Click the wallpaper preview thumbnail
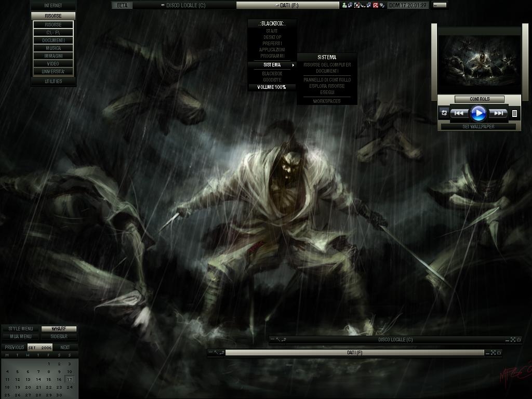 click(480, 64)
